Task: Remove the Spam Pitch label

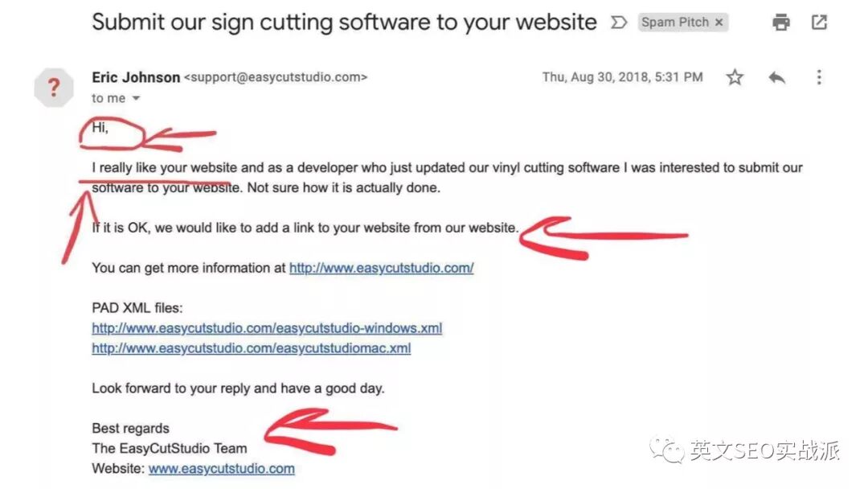Action: point(719,23)
